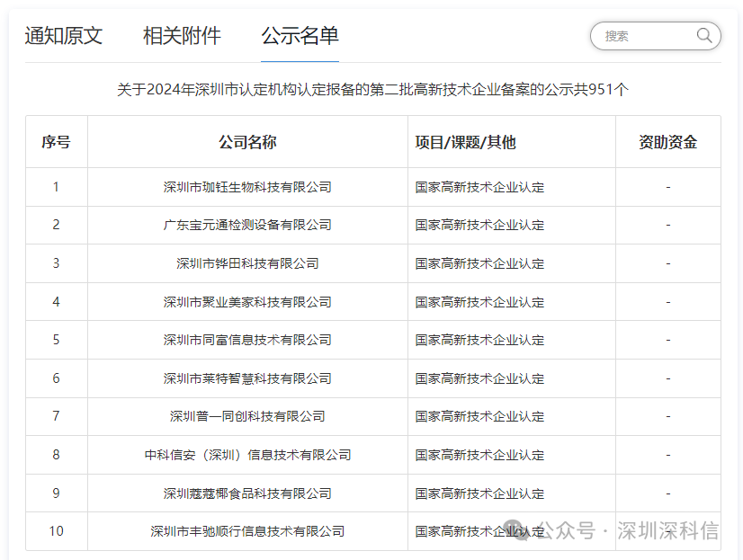Select 深圳市铧田科技有限公司 company name
The image size is (743, 560).
click(x=247, y=263)
